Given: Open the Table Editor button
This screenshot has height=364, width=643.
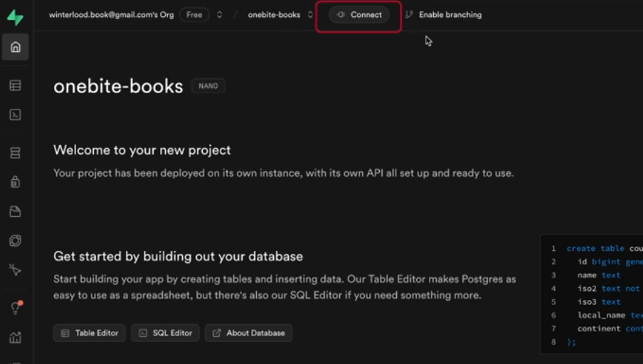Looking at the screenshot, I should [90, 333].
